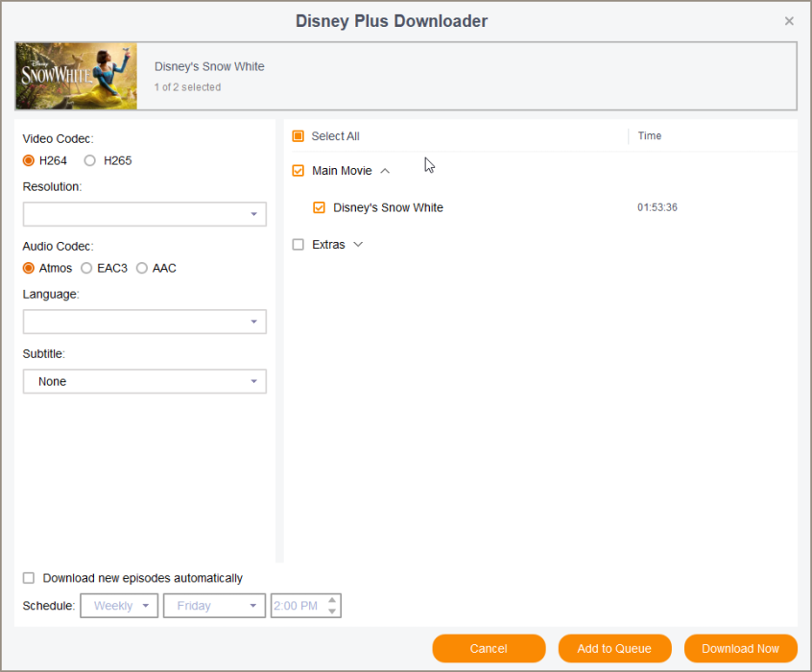Screen dimensions: 812x672
Task: Uncheck Disney's Snow White item checkbox
Action: [320, 207]
